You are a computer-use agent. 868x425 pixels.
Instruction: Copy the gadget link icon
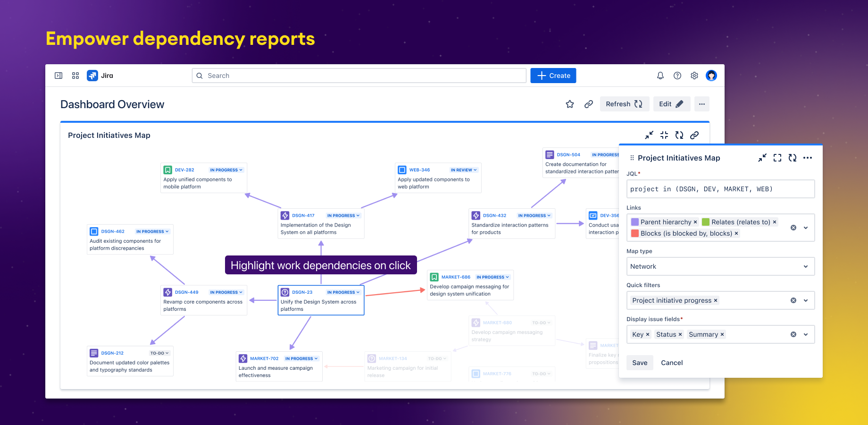pyautogui.click(x=694, y=136)
